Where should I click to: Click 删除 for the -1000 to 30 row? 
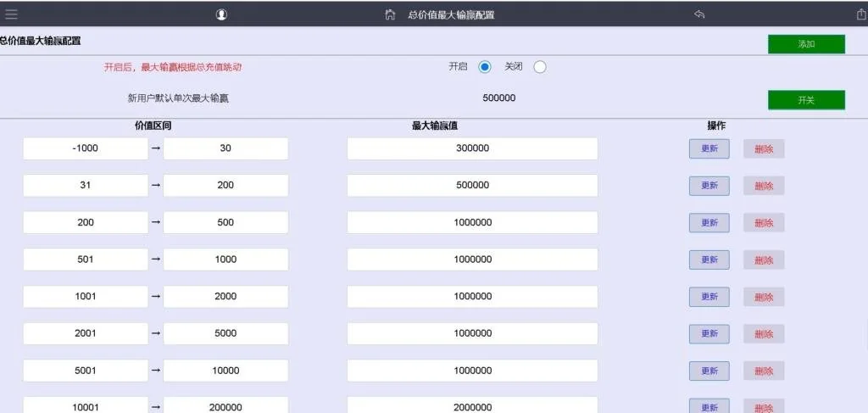tap(764, 149)
